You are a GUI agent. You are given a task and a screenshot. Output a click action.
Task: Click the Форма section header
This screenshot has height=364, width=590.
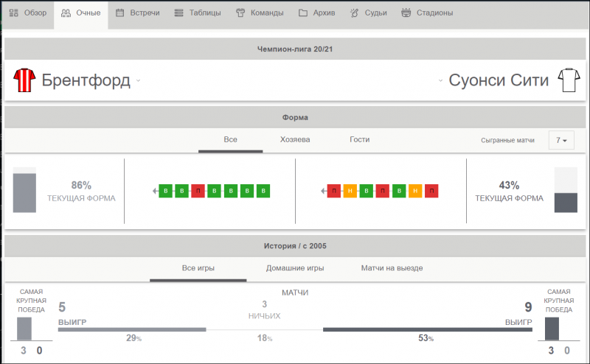tap(295, 117)
